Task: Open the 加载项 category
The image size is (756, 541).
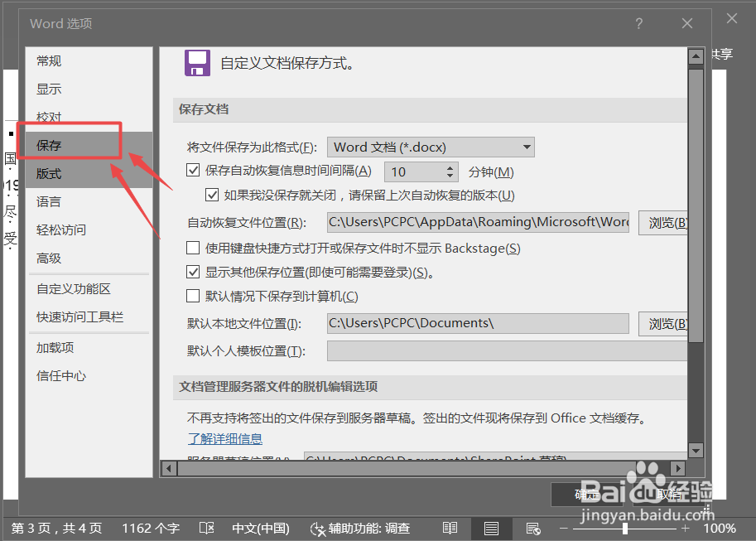Action: 89,347
